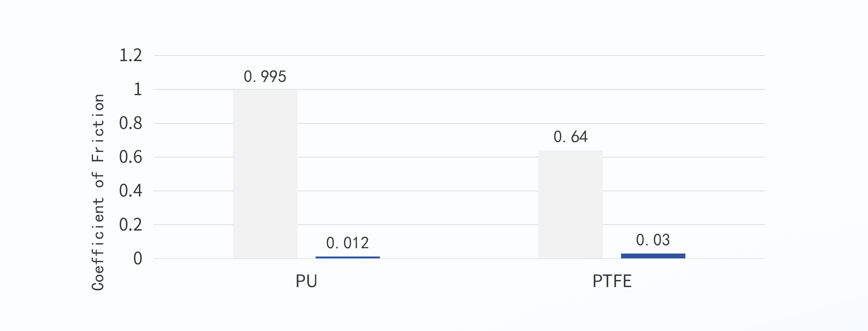Select the 0.012 data label

[347, 243]
